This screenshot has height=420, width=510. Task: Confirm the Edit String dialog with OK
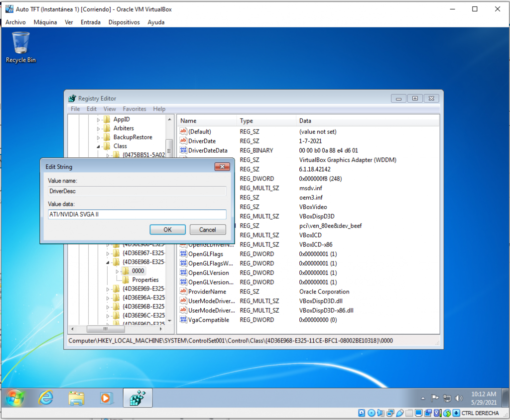(167, 230)
